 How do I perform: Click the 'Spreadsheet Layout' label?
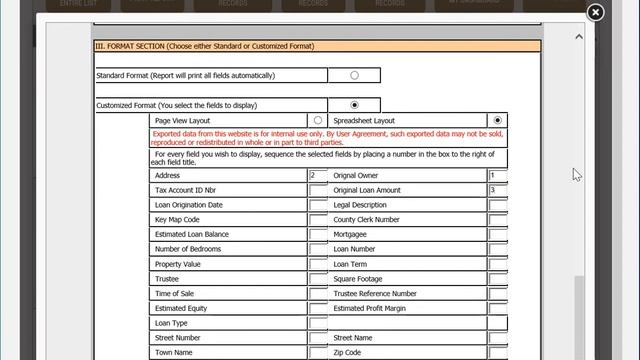click(364, 120)
